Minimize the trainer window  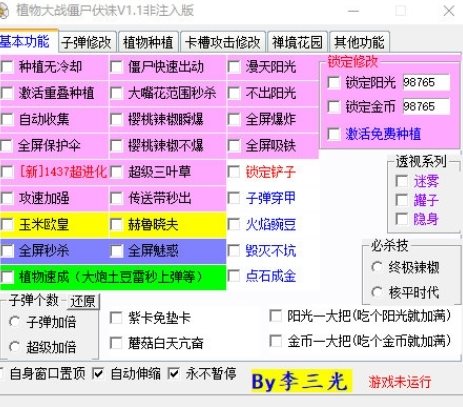point(353,11)
